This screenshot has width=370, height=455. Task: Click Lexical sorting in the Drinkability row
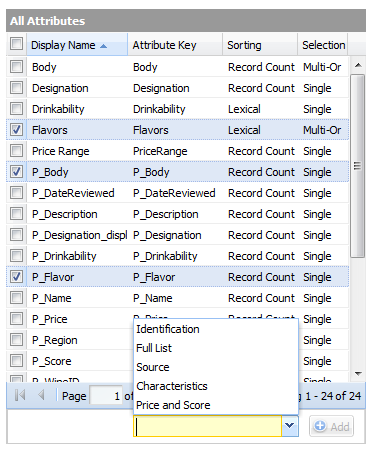[244, 109]
